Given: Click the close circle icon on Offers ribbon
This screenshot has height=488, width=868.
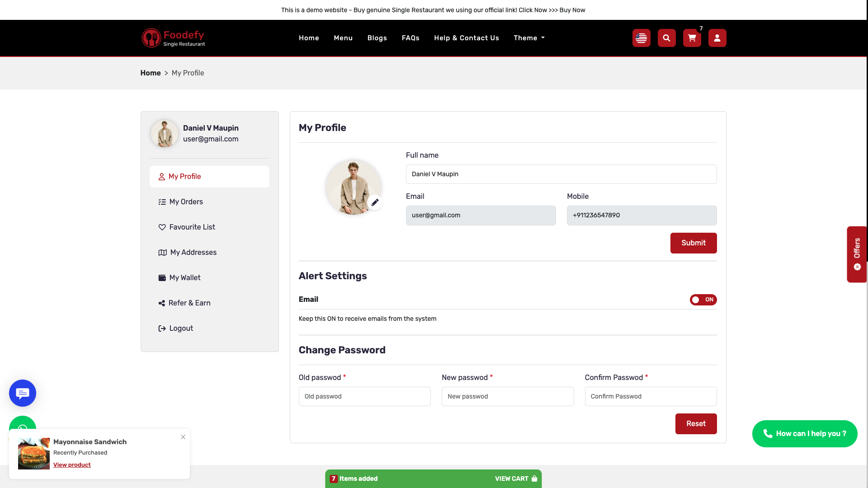Looking at the screenshot, I should pyautogui.click(x=857, y=267).
